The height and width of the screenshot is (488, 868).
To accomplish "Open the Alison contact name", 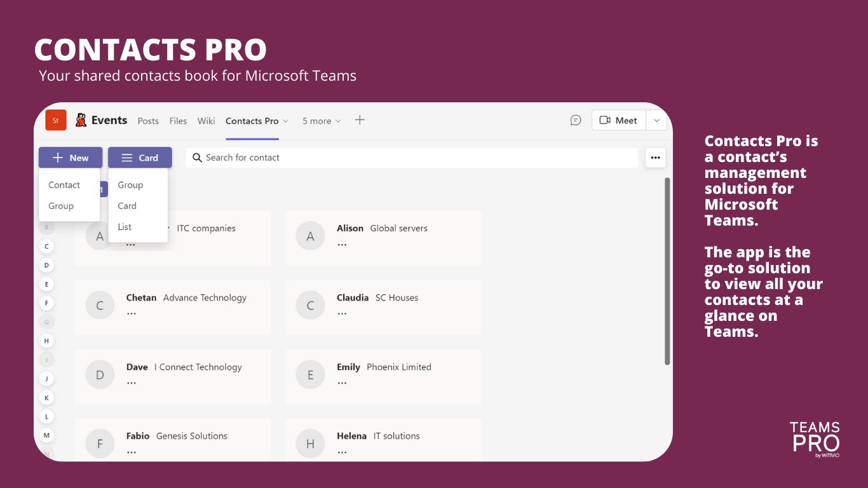I will pyautogui.click(x=350, y=228).
